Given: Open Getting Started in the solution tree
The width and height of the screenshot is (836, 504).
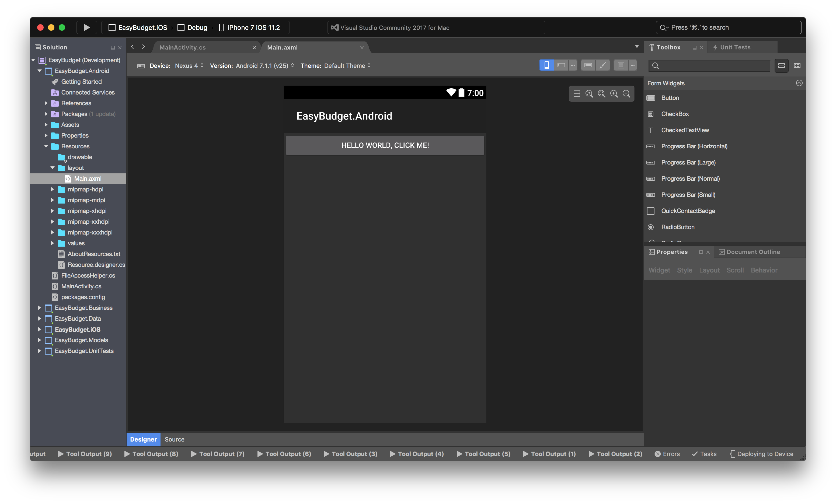Looking at the screenshot, I should 81,82.
